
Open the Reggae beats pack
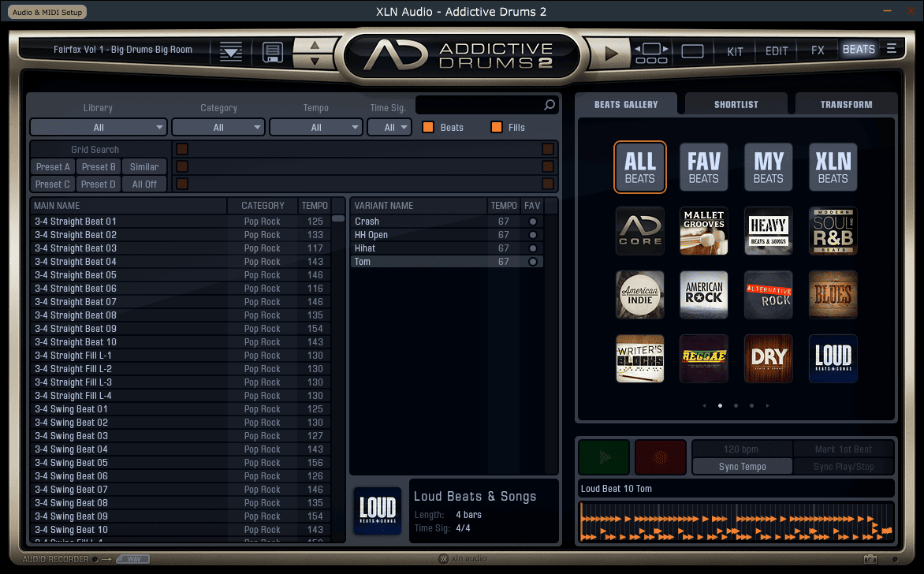(x=703, y=358)
